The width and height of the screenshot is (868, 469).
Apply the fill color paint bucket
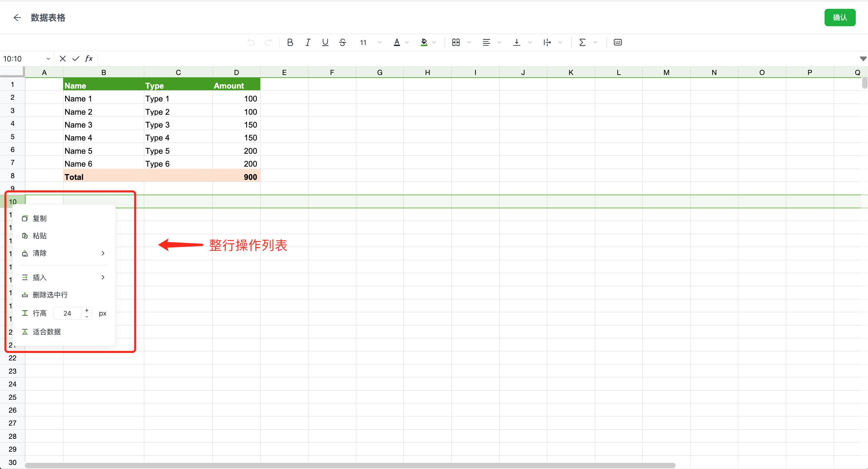(x=424, y=42)
